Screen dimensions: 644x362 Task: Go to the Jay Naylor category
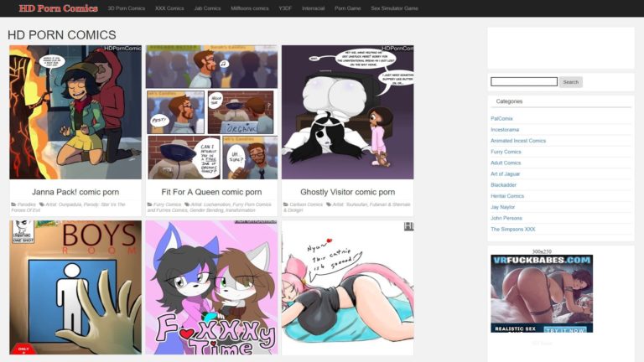[502, 207]
